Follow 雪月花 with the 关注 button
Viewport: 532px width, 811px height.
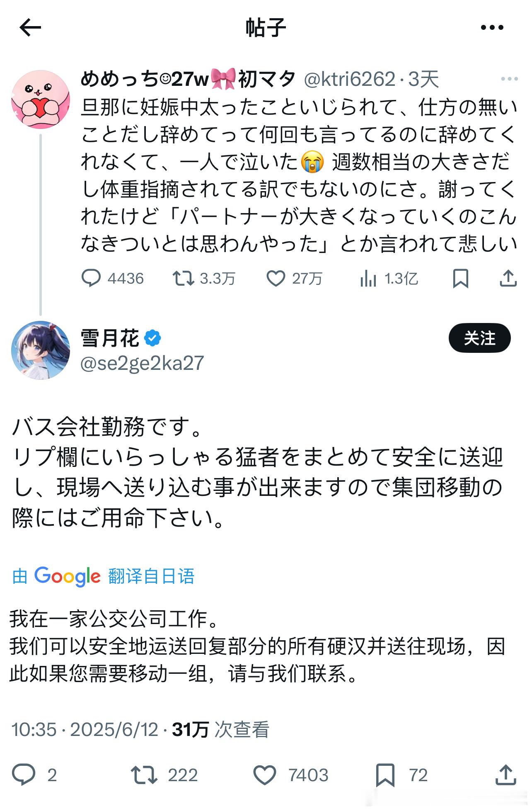click(479, 338)
